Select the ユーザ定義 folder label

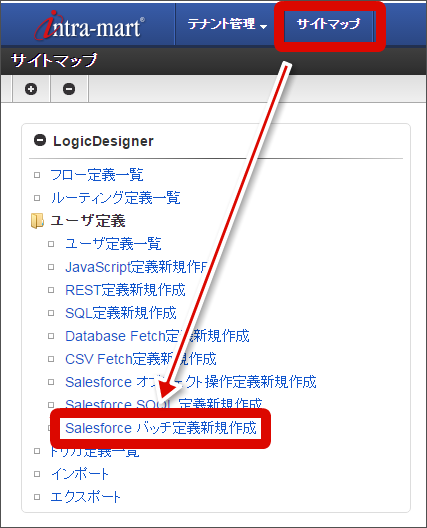[x=88, y=221]
